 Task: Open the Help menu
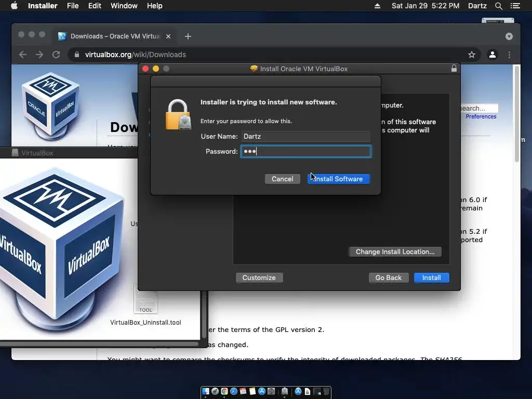click(x=154, y=6)
